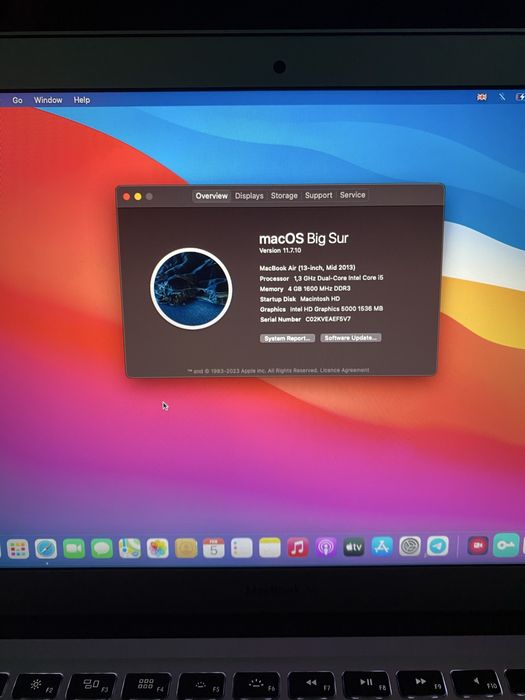Launch Photos from the Dock

158,548
